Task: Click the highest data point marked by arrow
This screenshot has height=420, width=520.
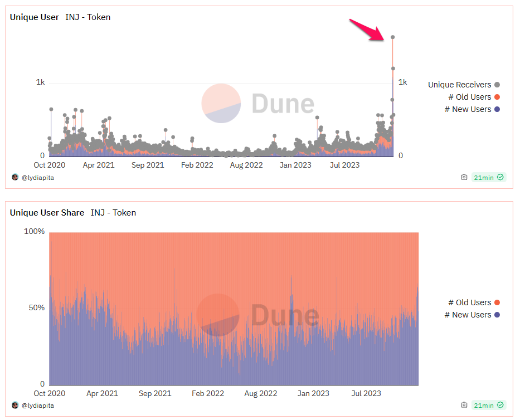Action: click(x=393, y=37)
